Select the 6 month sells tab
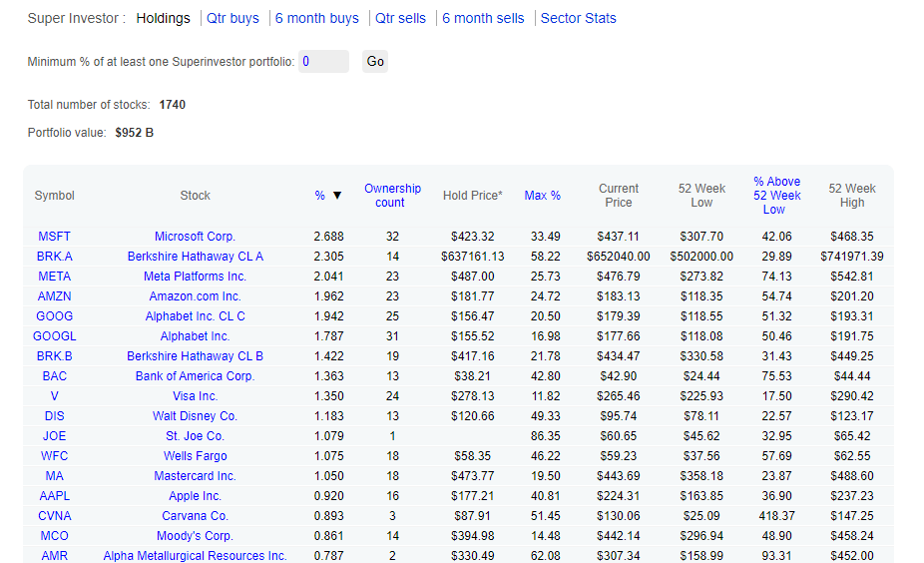 pos(483,18)
